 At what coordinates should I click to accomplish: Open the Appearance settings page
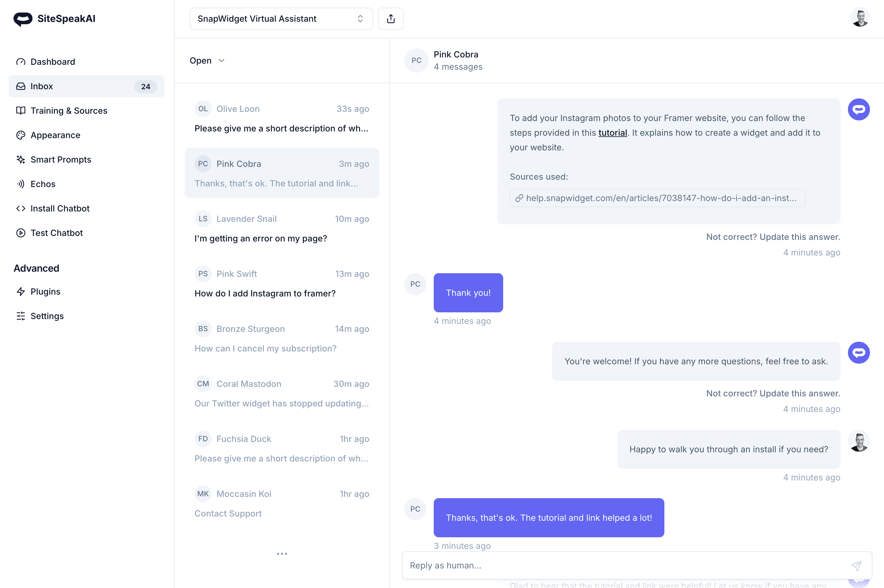coord(55,135)
